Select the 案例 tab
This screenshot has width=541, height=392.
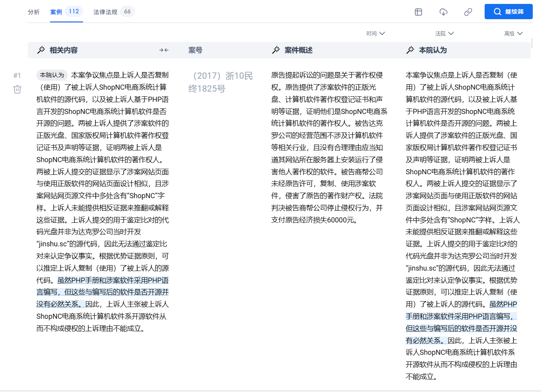(x=56, y=12)
